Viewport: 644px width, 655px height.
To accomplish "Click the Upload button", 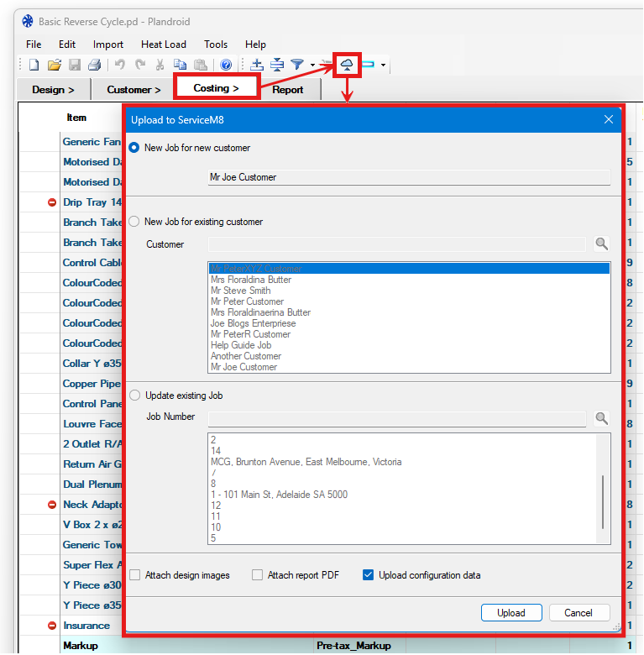I will (x=511, y=613).
